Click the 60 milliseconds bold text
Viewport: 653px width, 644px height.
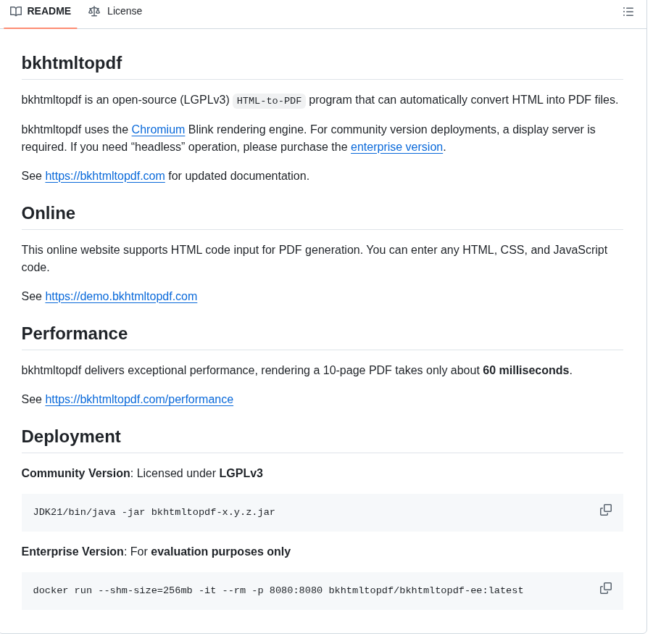[525, 370]
